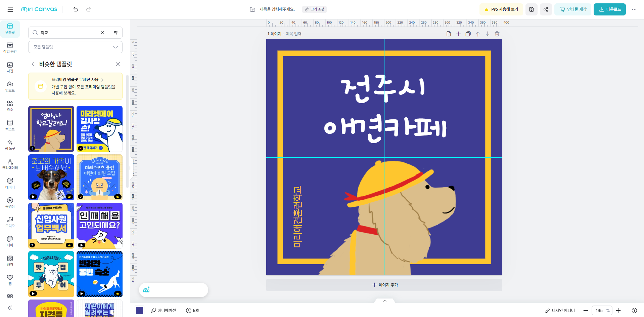
Task: Open the 애니메이션 option
Action: tap(164, 311)
